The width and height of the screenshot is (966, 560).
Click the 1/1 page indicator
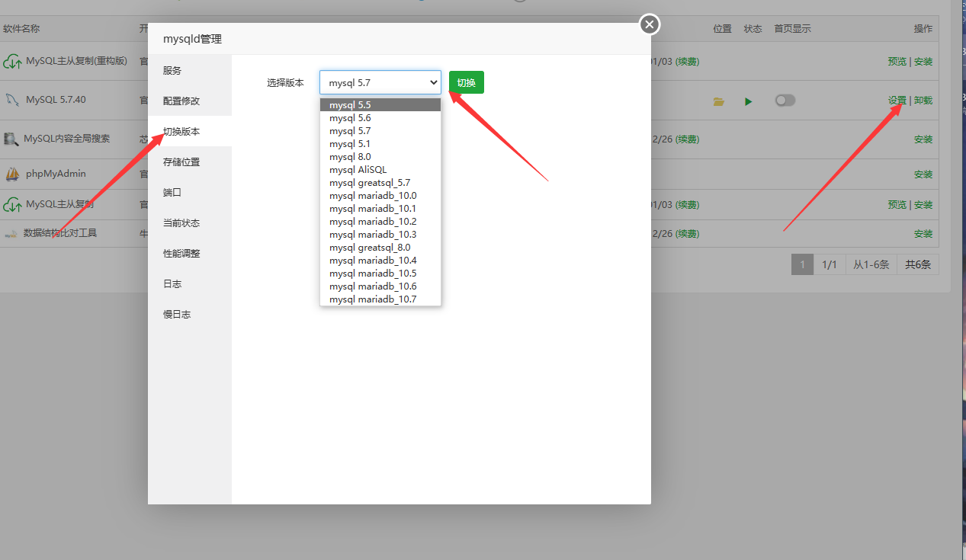pos(830,264)
